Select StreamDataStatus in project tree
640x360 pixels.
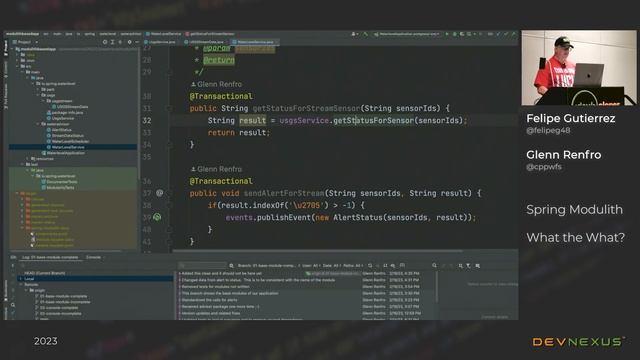pos(65,136)
